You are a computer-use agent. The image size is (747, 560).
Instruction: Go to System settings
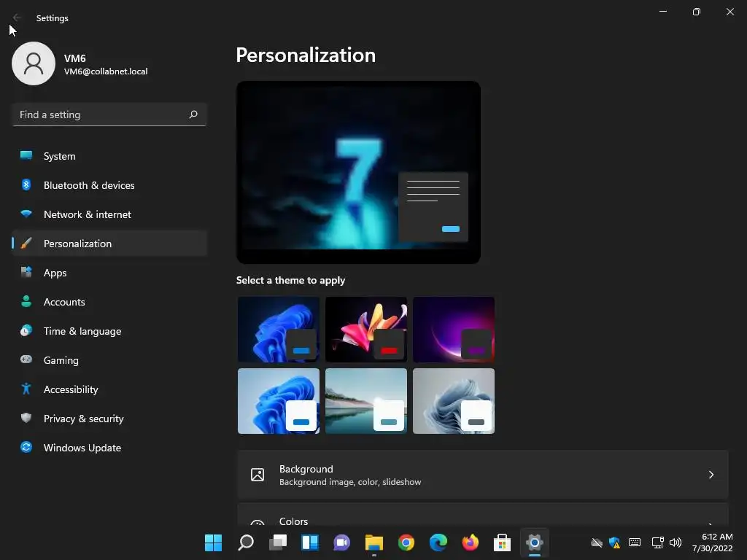pos(109,156)
